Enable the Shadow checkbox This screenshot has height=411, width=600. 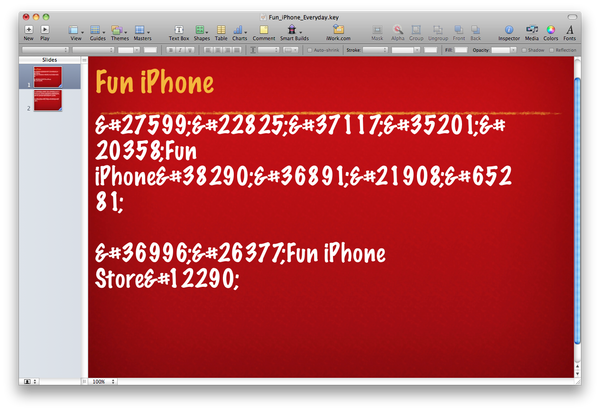525,50
